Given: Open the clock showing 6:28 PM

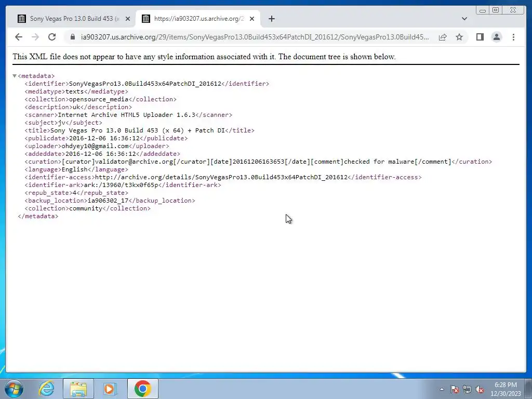Looking at the screenshot, I should click(x=505, y=389).
